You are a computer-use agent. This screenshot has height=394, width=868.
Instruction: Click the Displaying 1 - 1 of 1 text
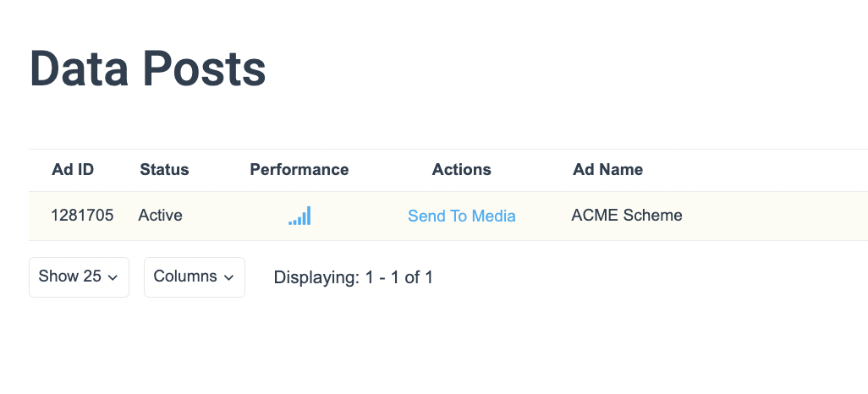point(353,277)
